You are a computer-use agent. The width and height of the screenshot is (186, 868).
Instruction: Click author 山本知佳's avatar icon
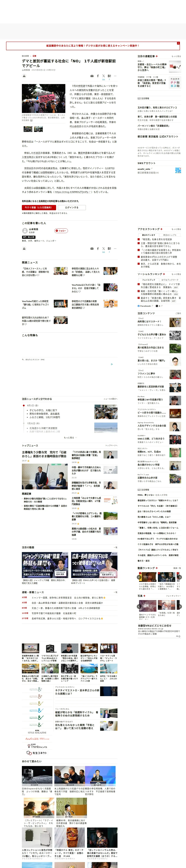click(25, 231)
